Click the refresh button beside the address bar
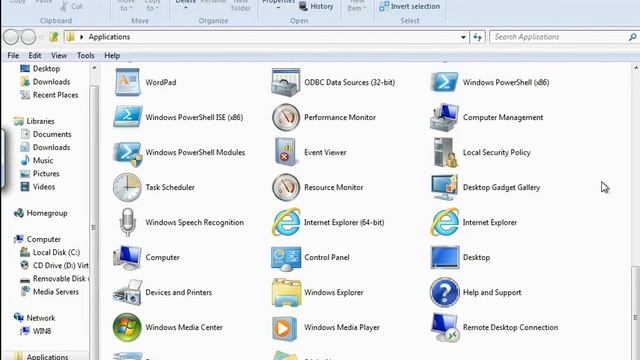This screenshot has height=360, width=640. pyautogui.click(x=478, y=37)
